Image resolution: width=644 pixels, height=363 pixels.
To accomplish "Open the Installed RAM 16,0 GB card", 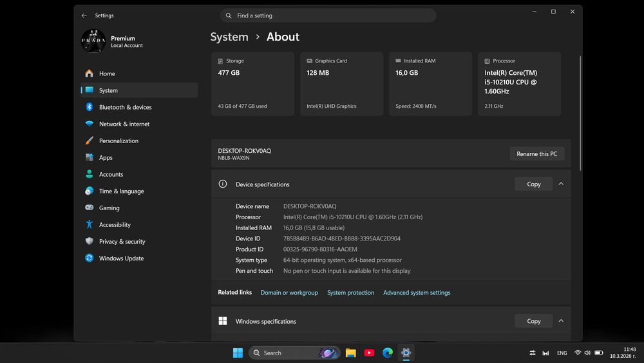I will pyautogui.click(x=430, y=84).
